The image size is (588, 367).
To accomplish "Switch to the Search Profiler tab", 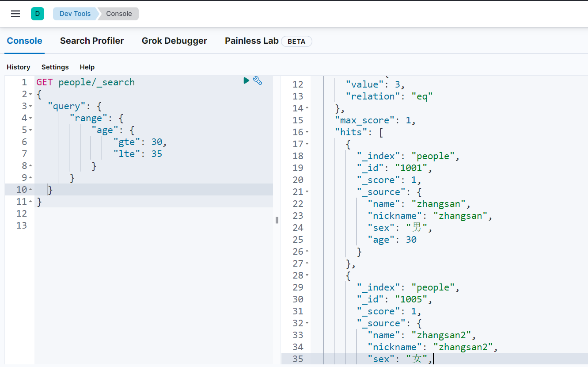I will pos(92,41).
